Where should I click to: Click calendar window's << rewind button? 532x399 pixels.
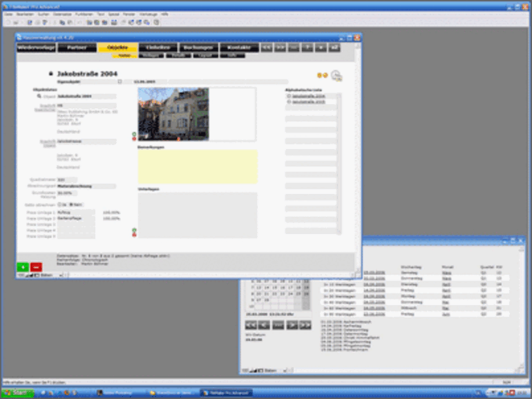click(x=251, y=325)
